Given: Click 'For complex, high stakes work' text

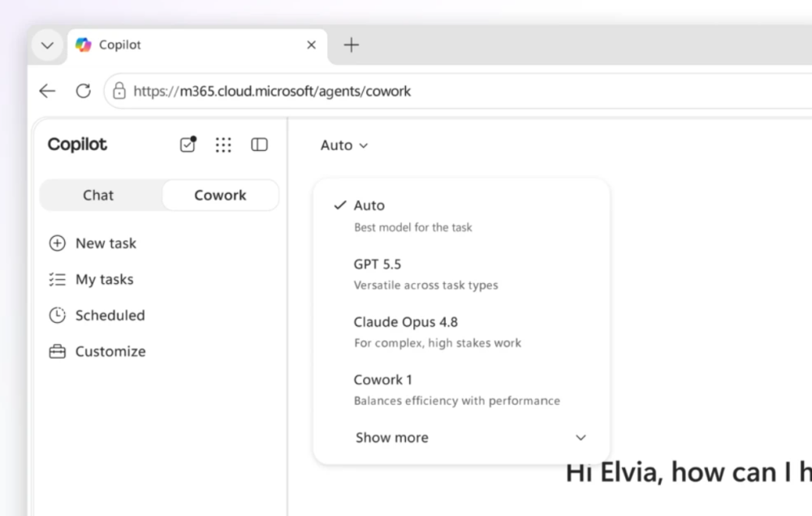Looking at the screenshot, I should click(438, 343).
